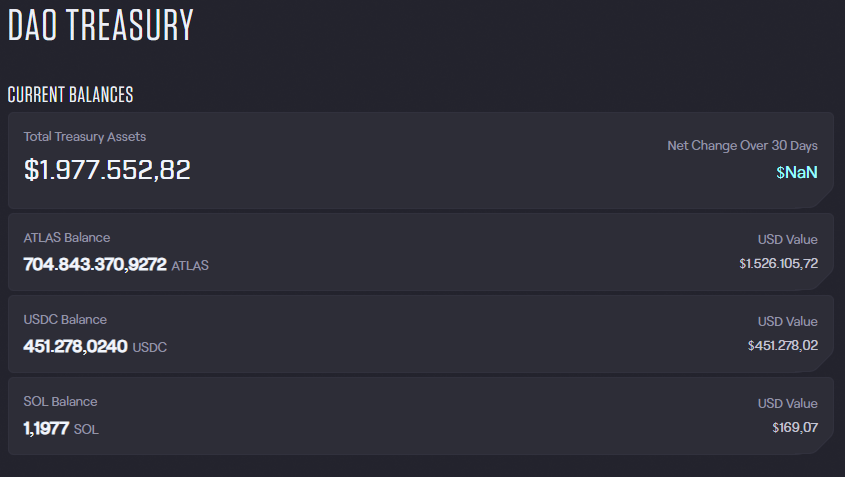Select the 704.843.370,9272 ATLAS balance figure
The width and height of the screenshot is (845, 477).
click(95, 265)
